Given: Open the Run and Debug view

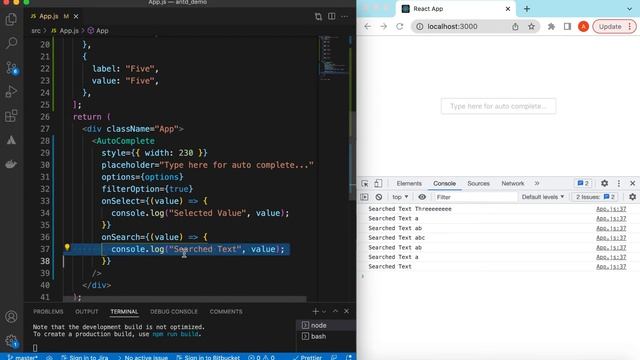Looking at the screenshot, I should point(11,91).
